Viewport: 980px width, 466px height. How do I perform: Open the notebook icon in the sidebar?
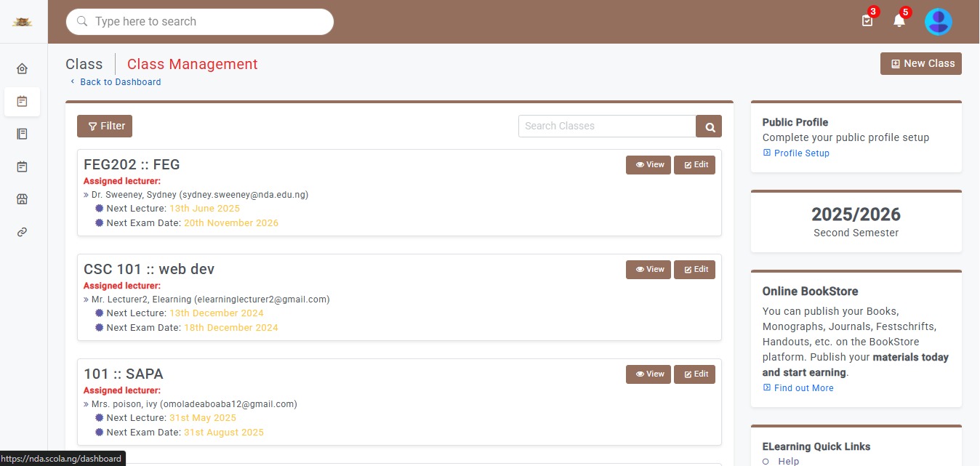pos(22,134)
